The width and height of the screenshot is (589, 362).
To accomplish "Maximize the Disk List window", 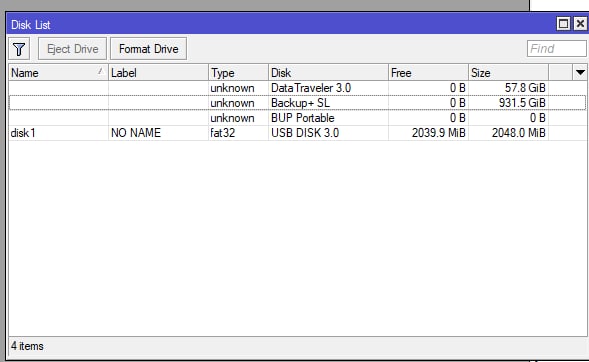I will (563, 24).
